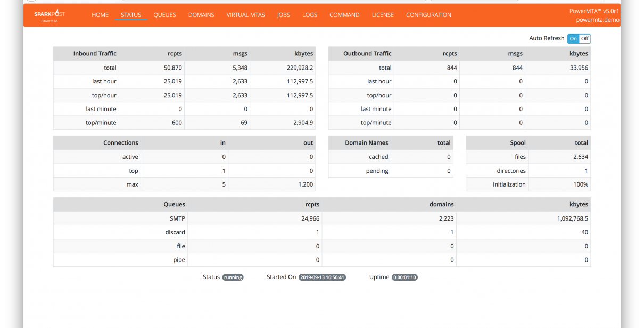The width and height of the screenshot is (644, 328).
Task: Open the DOMAINS menu item
Action: tap(201, 15)
